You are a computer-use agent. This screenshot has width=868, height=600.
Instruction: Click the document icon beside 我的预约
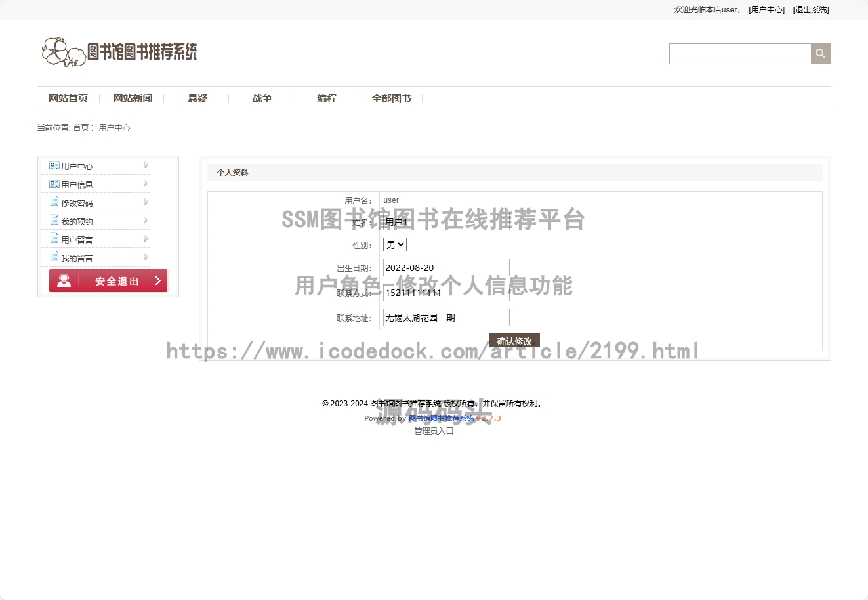54,221
